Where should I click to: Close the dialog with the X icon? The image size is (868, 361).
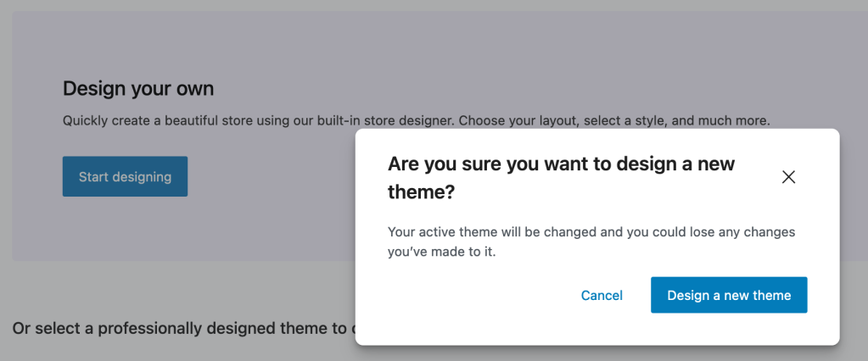(x=788, y=177)
